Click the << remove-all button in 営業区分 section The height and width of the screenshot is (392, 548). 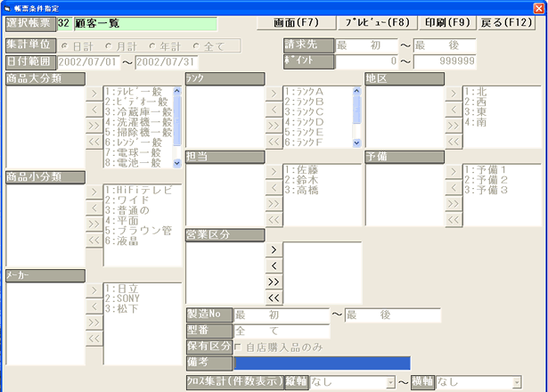(x=274, y=298)
